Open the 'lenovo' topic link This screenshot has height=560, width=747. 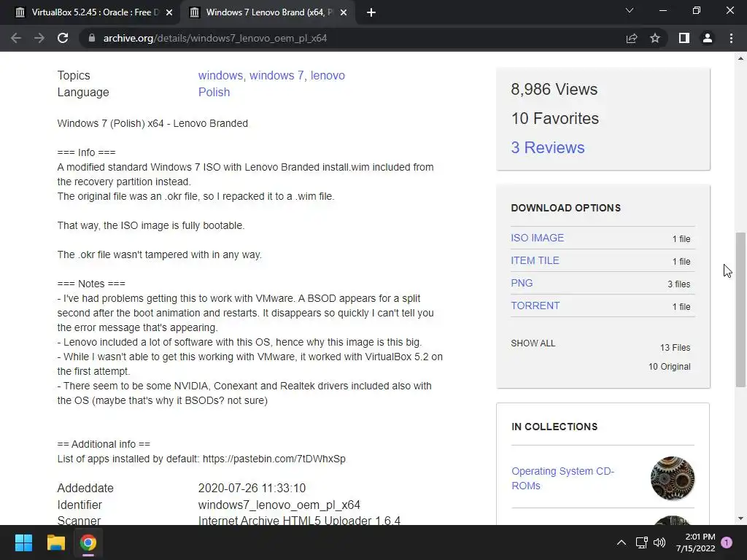(328, 75)
